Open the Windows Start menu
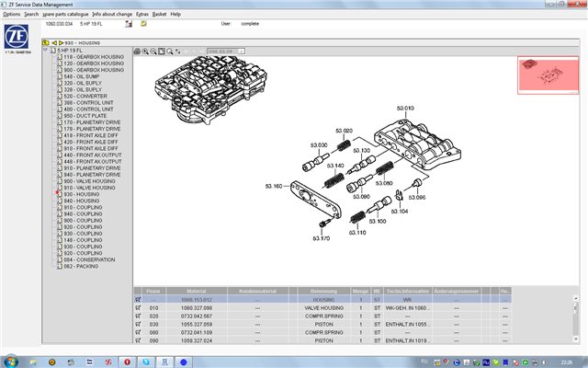 [10, 362]
